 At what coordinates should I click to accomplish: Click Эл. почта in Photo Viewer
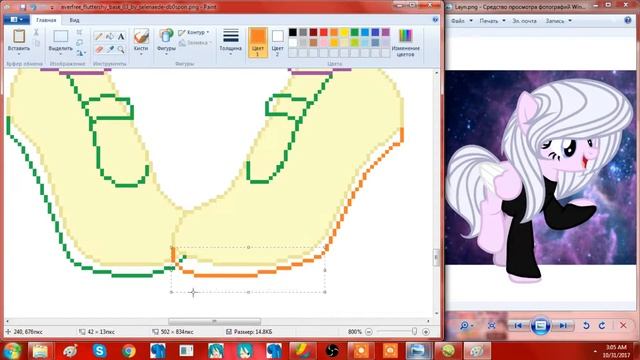coord(524,20)
